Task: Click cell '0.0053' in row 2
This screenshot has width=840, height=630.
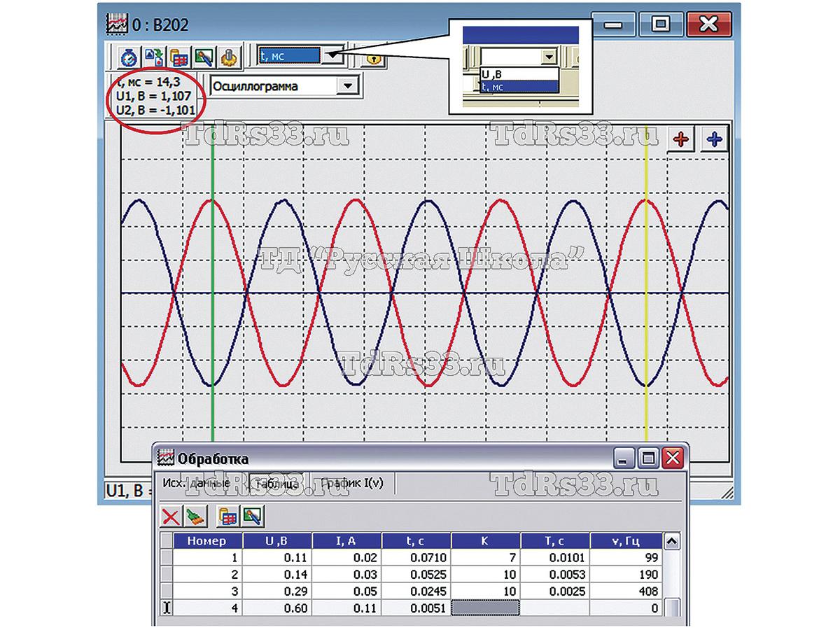Action: 554,575
